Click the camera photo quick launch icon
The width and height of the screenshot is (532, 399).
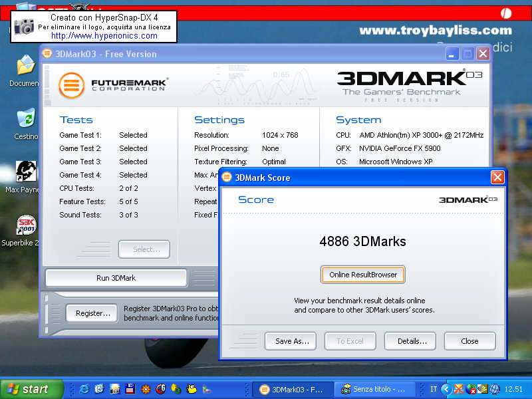click(x=114, y=389)
